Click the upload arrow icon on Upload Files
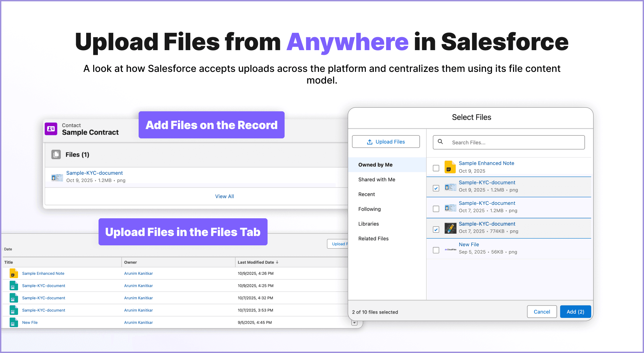Viewport: 644px width, 353px height. pyautogui.click(x=370, y=142)
